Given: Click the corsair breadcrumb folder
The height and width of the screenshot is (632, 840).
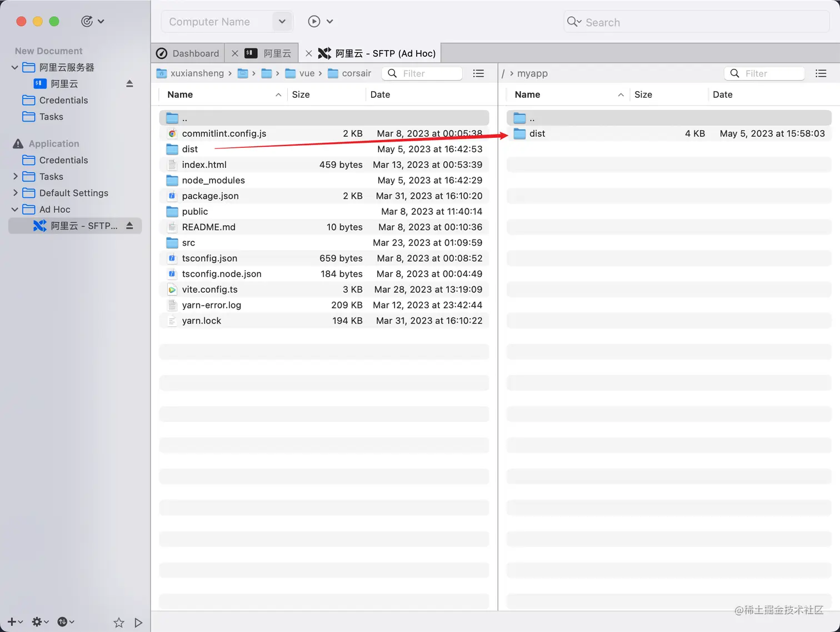Looking at the screenshot, I should tap(349, 73).
